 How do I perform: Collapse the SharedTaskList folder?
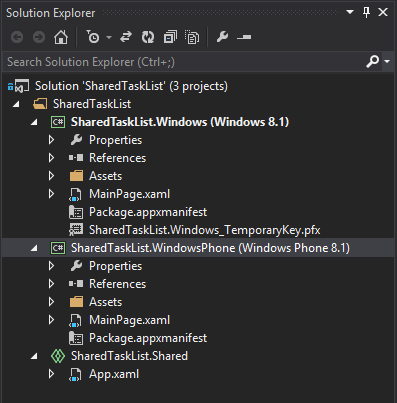(16, 104)
